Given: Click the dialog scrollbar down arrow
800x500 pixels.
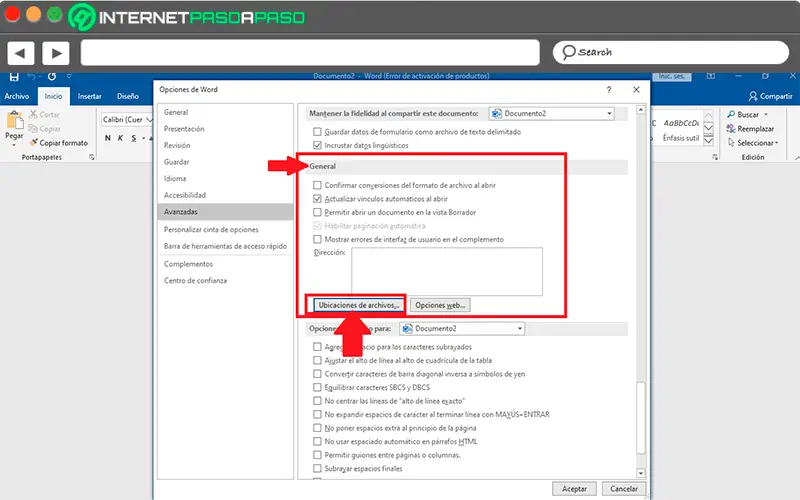Looking at the screenshot, I should [641, 473].
